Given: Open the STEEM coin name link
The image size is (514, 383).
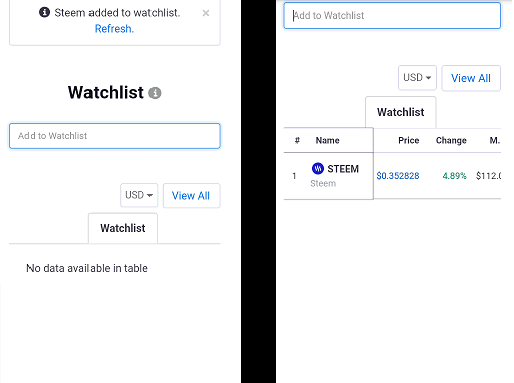Looking at the screenshot, I should [x=343, y=169].
